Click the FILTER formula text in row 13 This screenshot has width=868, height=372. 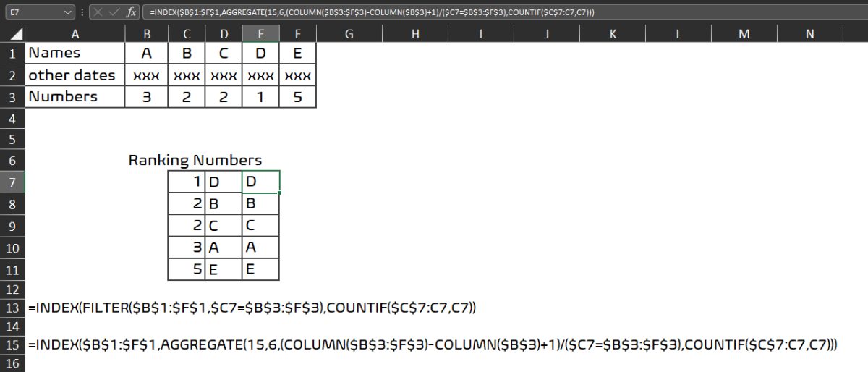click(252, 308)
